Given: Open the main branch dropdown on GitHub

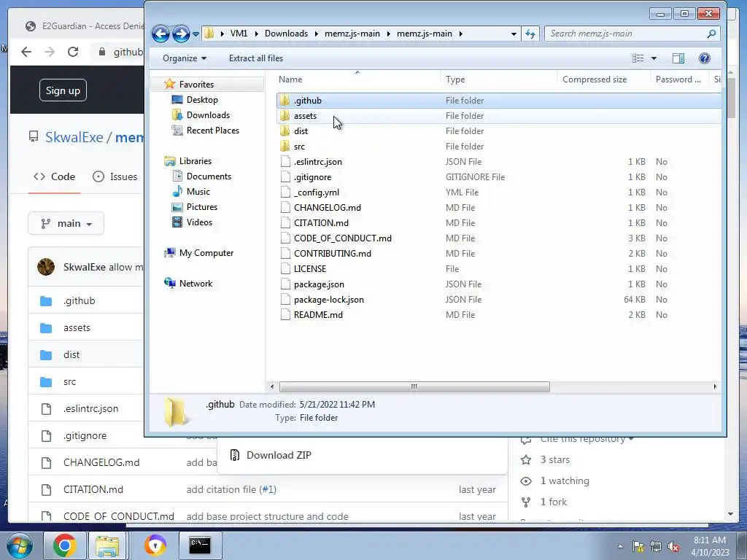Looking at the screenshot, I should pyautogui.click(x=66, y=223).
